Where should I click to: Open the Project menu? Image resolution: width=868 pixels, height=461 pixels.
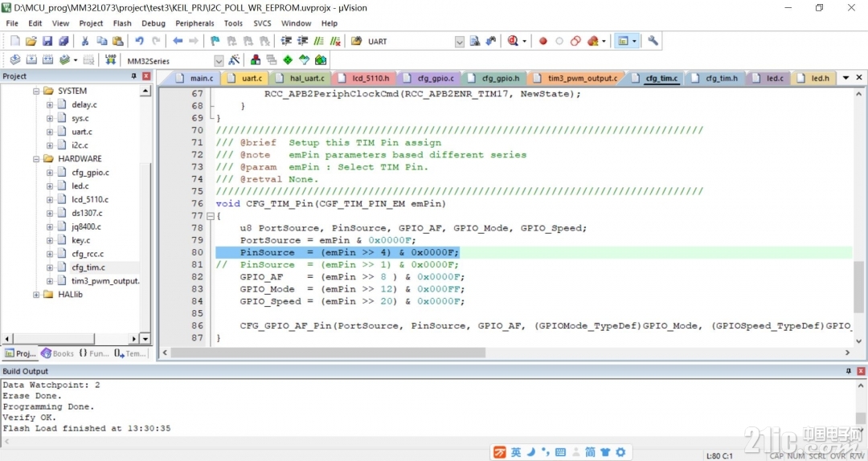[x=91, y=23]
